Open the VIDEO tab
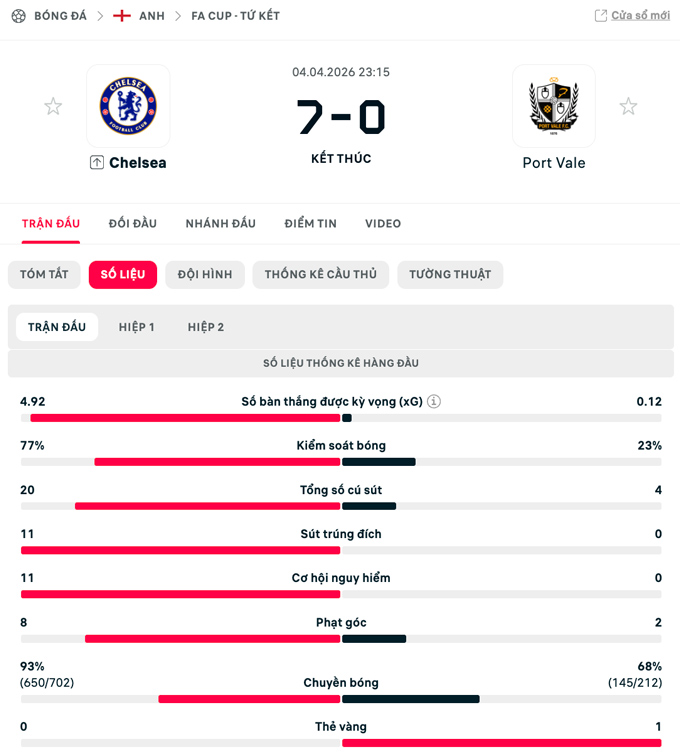The width and height of the screenshot is (680, 753). click(x=383, y=224)
